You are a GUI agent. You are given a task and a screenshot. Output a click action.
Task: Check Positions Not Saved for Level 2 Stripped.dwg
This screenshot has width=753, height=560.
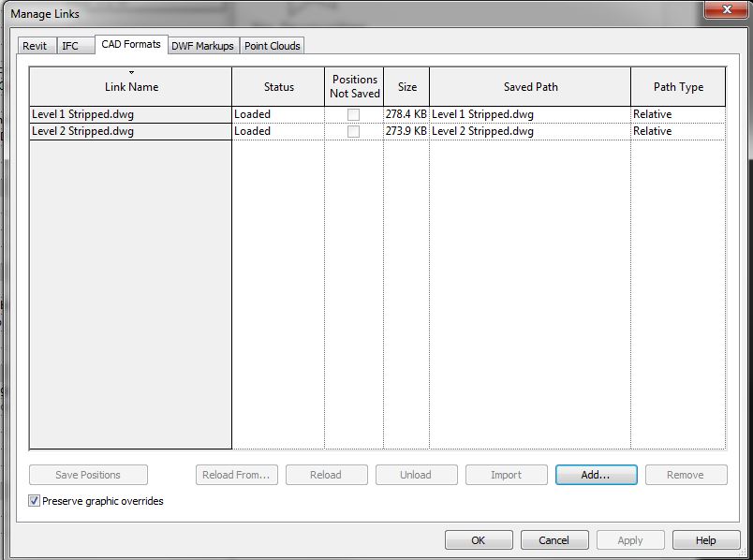click(x=353, y=131)
